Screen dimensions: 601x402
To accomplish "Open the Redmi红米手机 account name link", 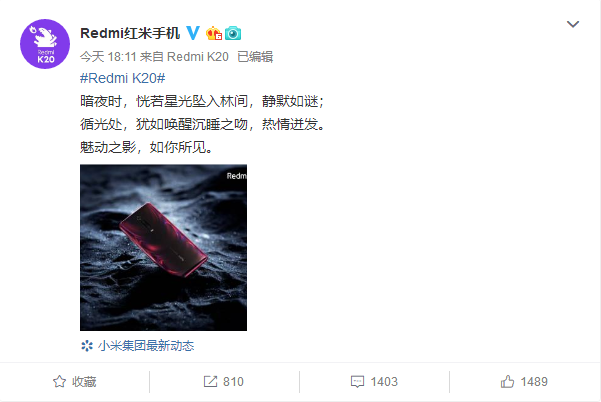I will coord(130,33).
